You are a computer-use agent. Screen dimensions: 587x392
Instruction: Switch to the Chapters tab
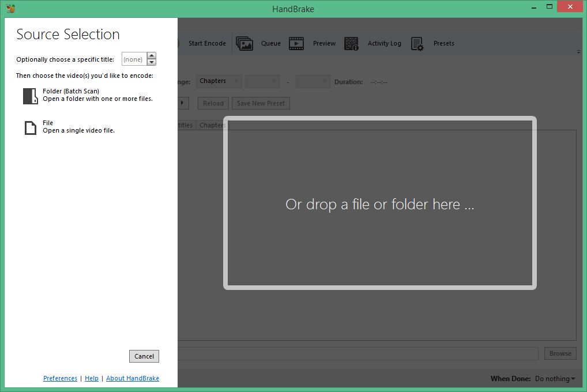tap(212, 125)
